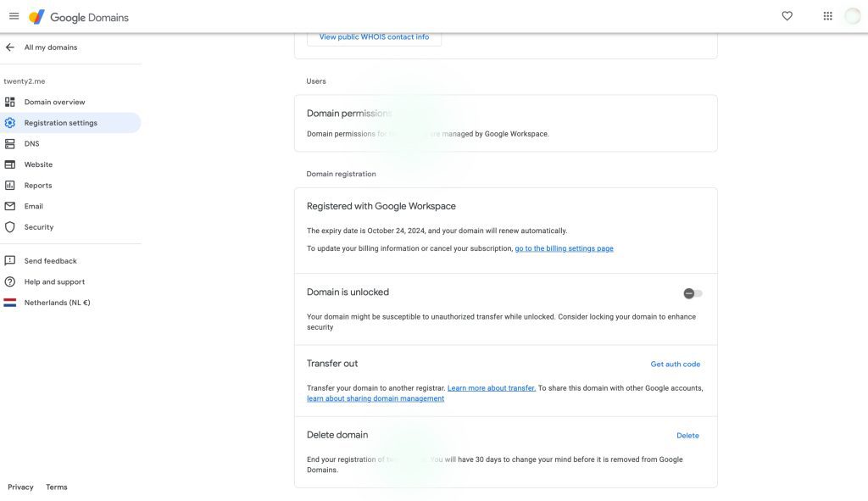Viewport: 868px width, 501px height.
Task: Open Send feedback label
Action: tap(50, 261)
